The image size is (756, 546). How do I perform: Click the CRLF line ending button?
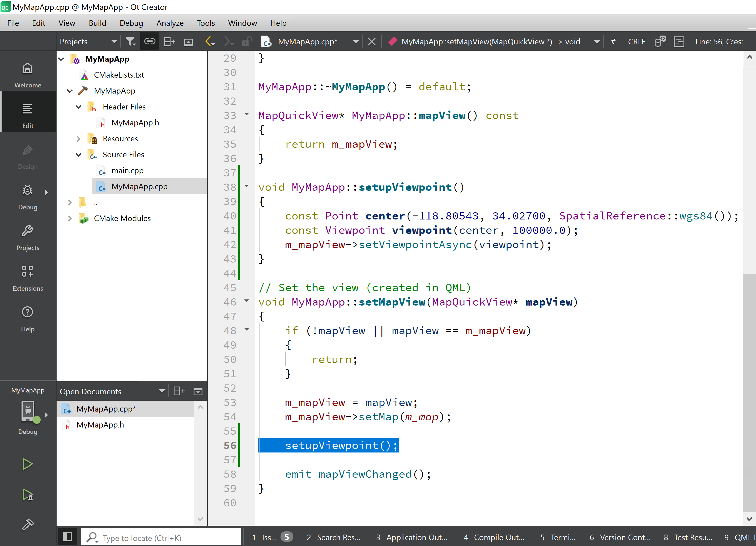pyautogui.click(x=636, y=42)
